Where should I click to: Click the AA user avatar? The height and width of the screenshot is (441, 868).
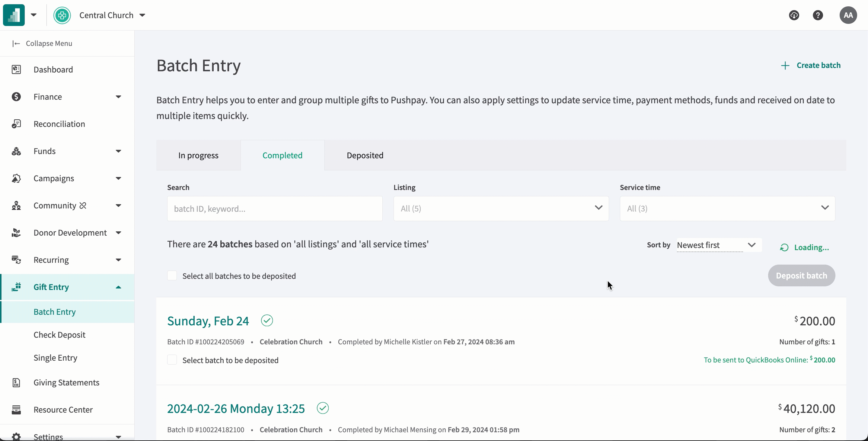coord(848,15)
